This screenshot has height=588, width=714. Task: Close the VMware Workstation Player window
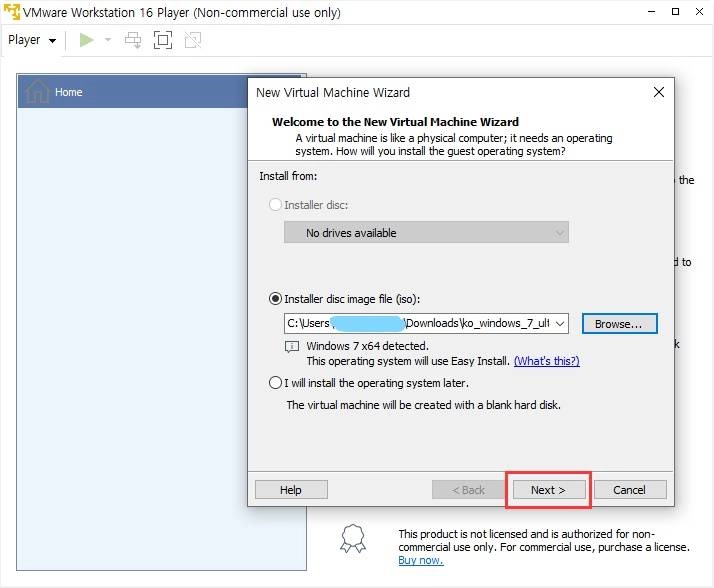tap(699, 12)
